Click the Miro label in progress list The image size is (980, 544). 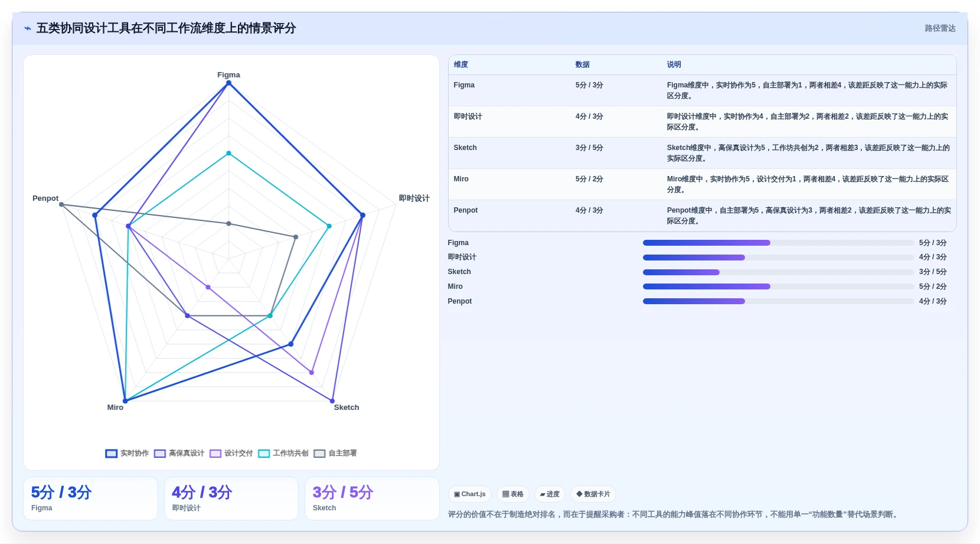point(455,286)
